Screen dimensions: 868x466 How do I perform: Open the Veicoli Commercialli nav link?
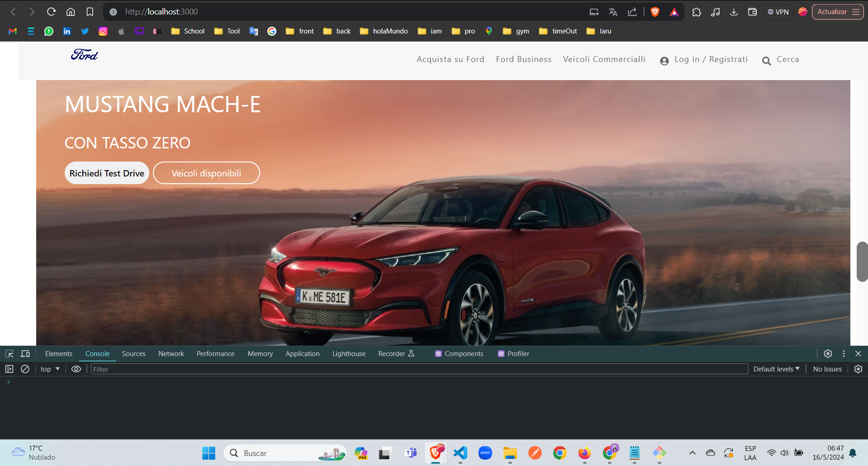[x=604, y=59]
